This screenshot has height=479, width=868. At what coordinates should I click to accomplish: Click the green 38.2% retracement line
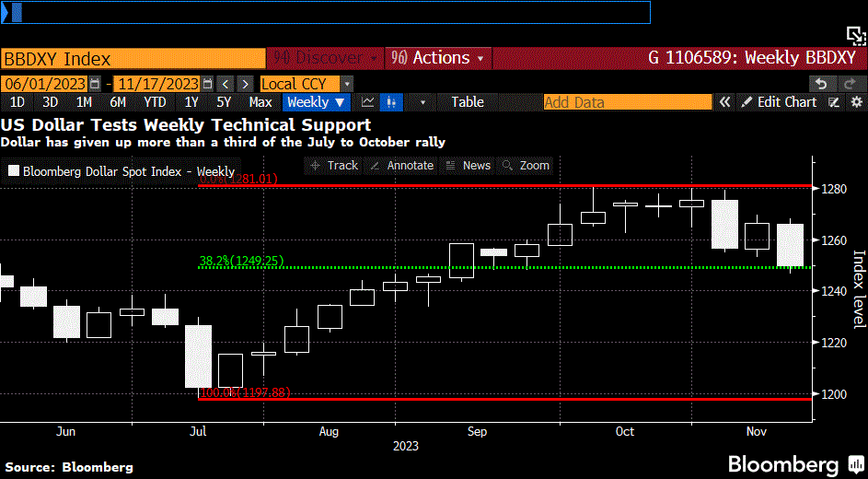coord(504,267)
